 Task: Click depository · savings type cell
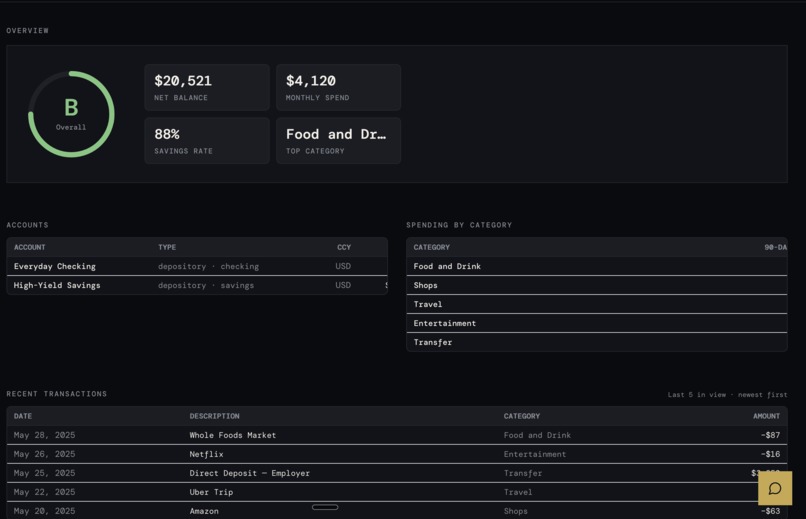click(206, 285)
